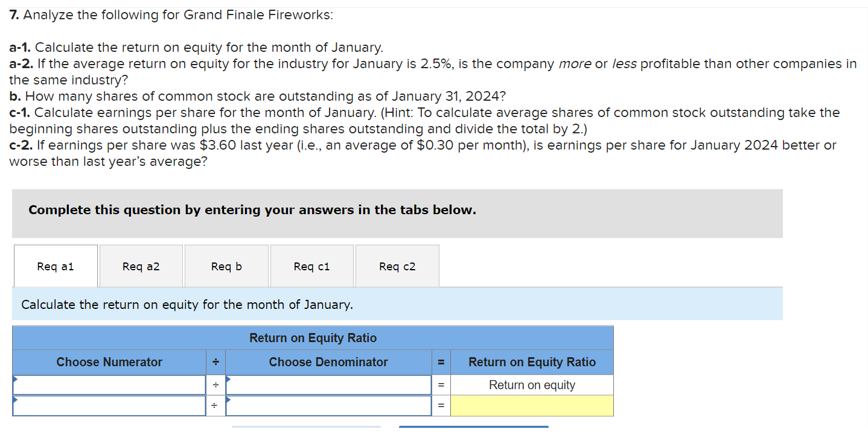Open the second Choose Numerator selection cell
This screenshot has width=868, height=432.
109,405
